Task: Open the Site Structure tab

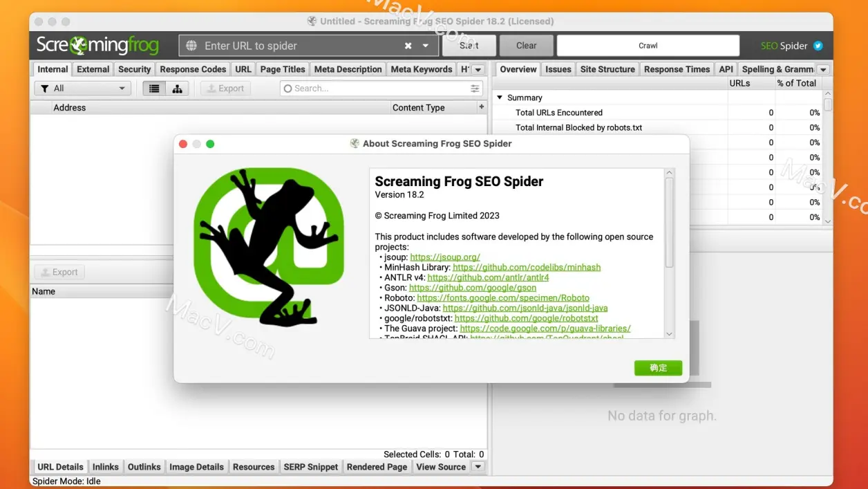Action: pos(607,69)
